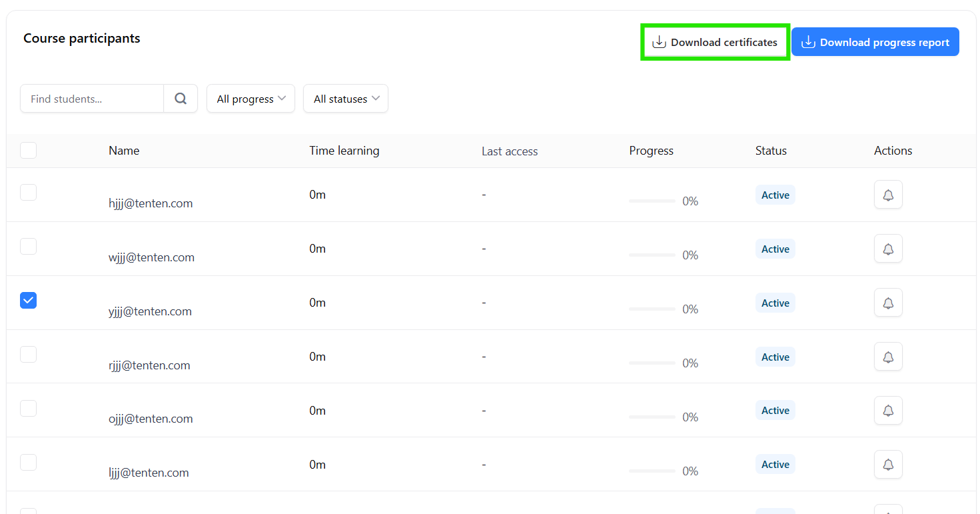Viewport: 980px width, 514px height.
Task: Click the search magnifier icon
Action: 181,99
